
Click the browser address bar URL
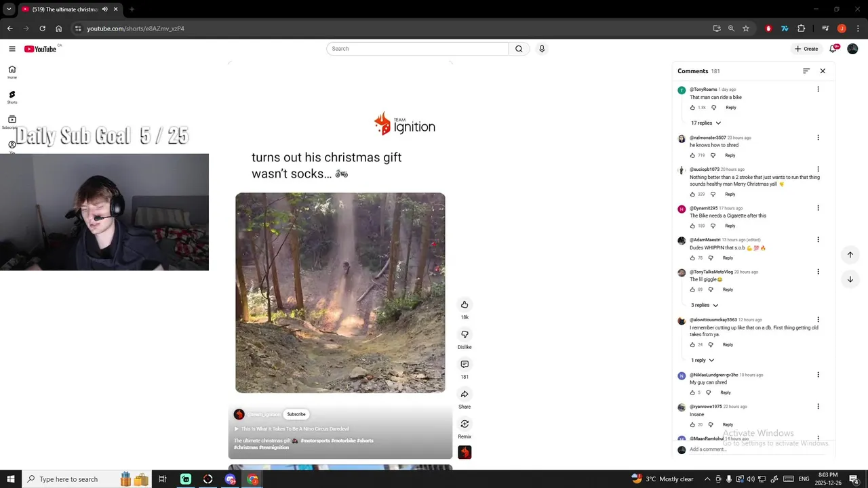(136, 28)
